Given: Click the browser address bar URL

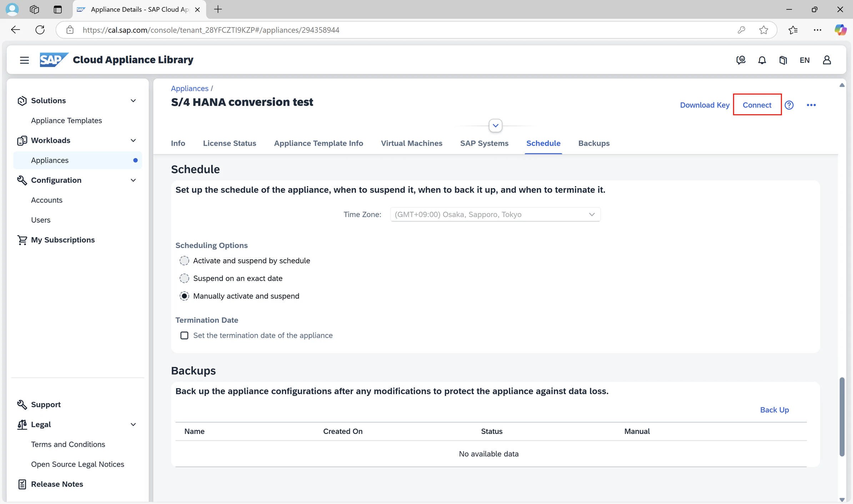Looking at the screenshot, I should pyautogui.click(x=211, y=30).
